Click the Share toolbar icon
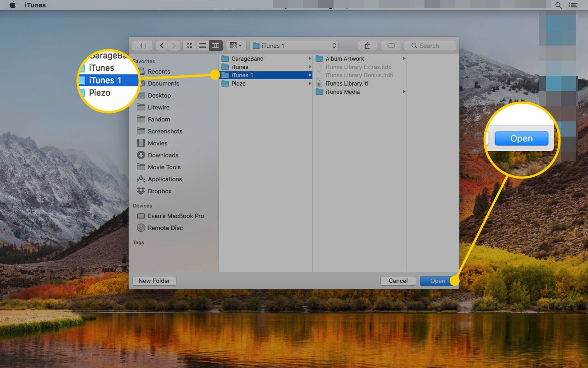 367,46
